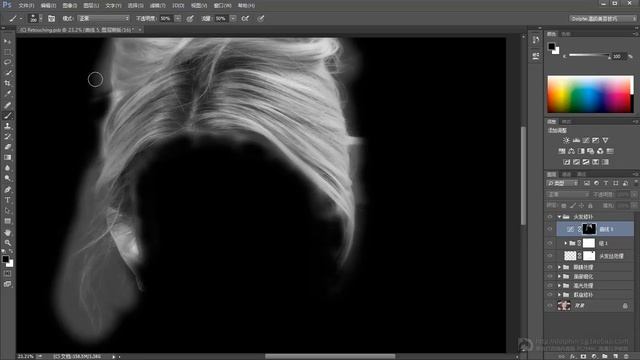Click the foreground color swatch in Color panel
The height and width of the screenshot is (360, 640).
tap(551, 46)
